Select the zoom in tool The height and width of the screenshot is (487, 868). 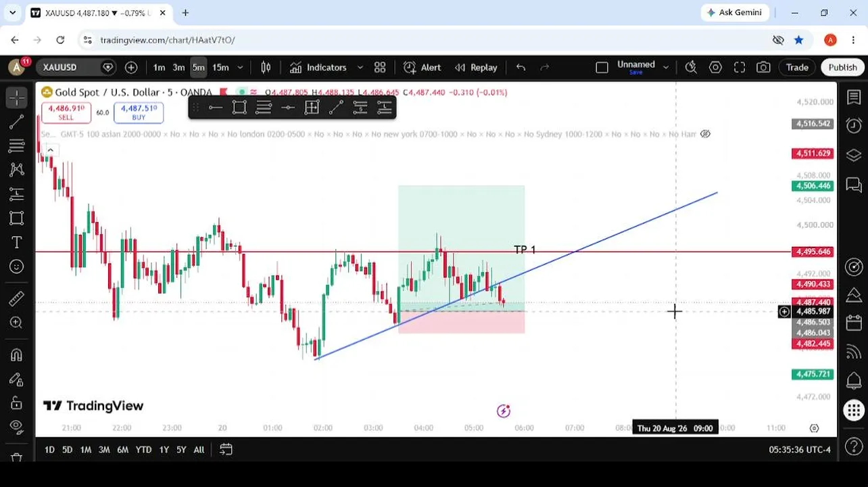(17, 323)
